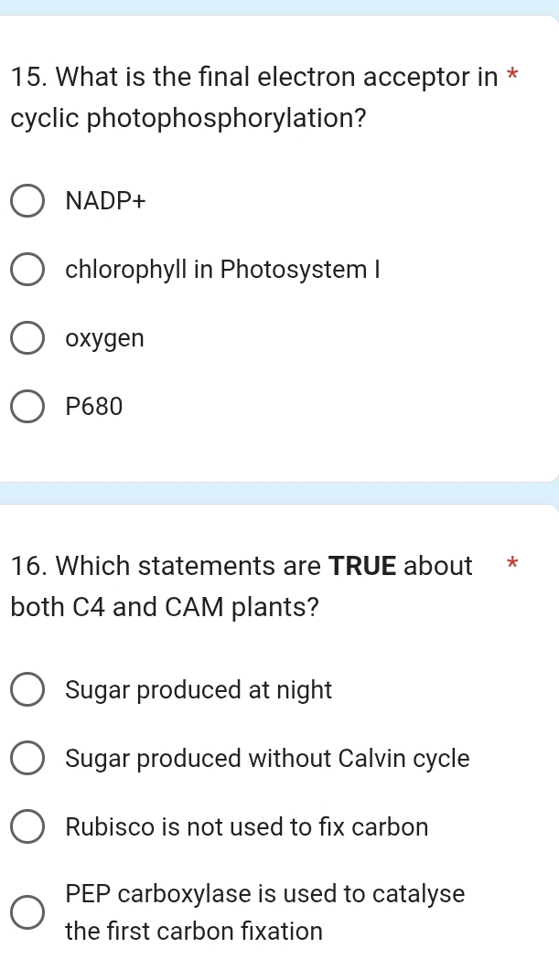
Task: Click the question 15 card area
Action: pyautogui.click(x=274, y=448)
